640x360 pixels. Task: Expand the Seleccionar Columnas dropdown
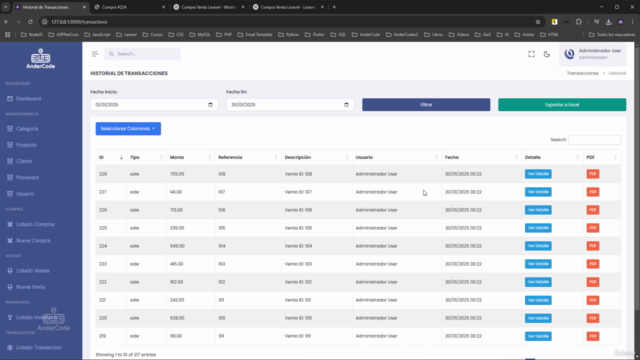click(x=128, y=129)
